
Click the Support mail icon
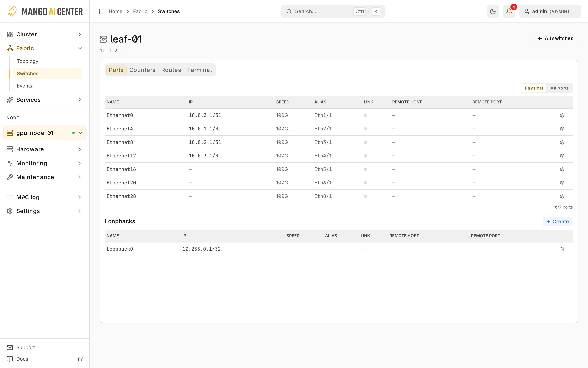10,348
